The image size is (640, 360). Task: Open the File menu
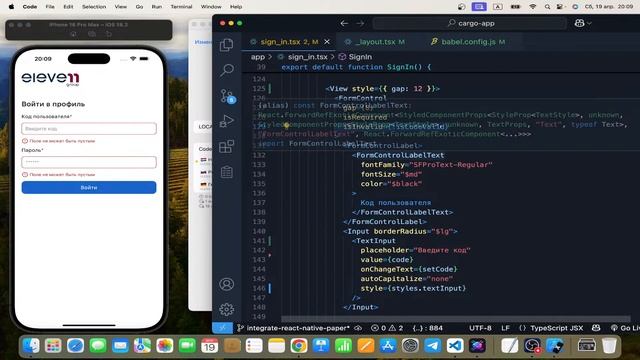(x=50, y=7)
